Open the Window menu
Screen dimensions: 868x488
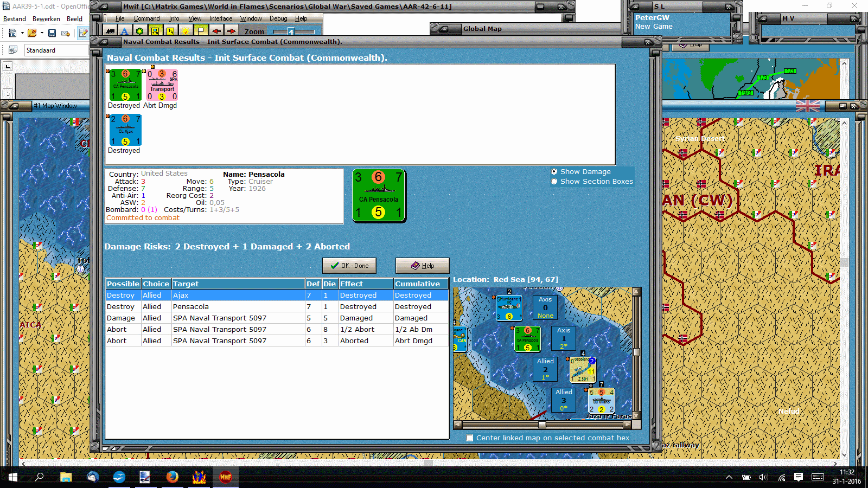tap(251, 18)
